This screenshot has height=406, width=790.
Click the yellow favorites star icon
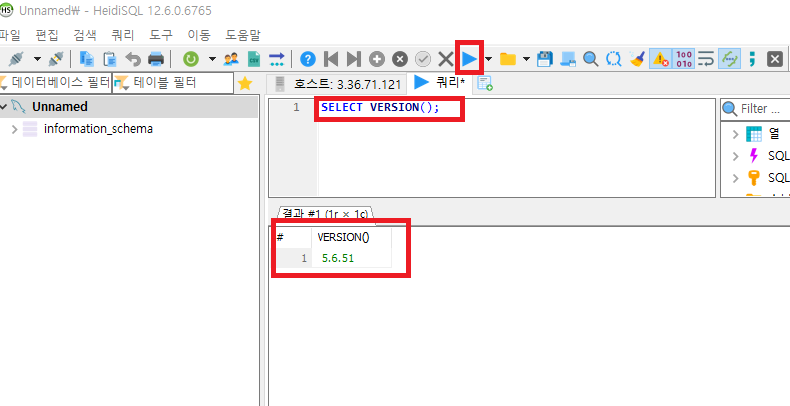[x=245, y=83]
